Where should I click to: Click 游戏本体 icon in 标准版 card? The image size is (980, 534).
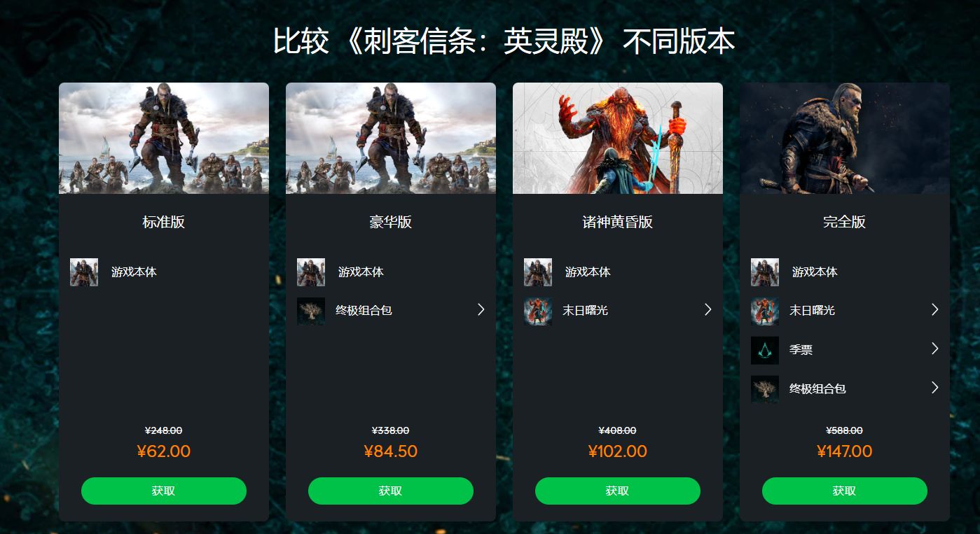pos(84,272)
